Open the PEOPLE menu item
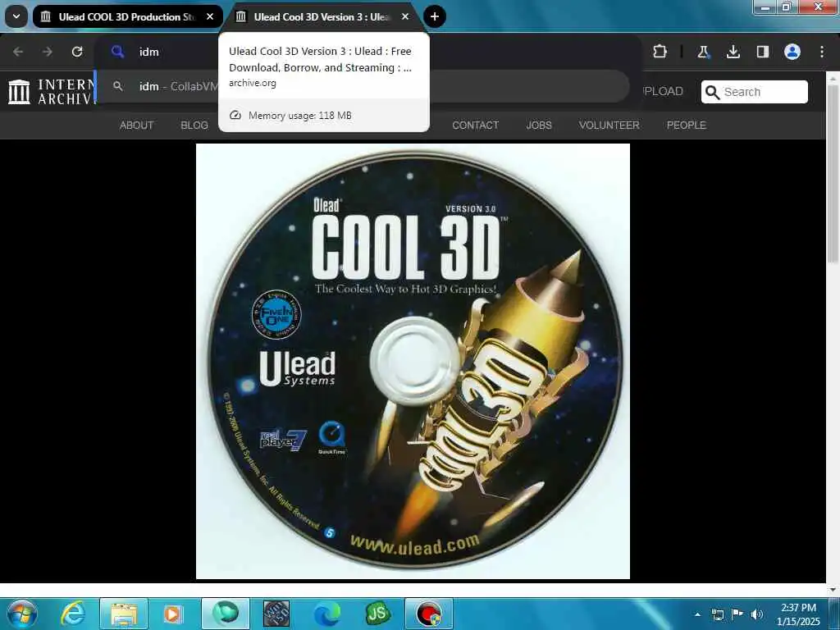The image size is (840, 630). [x=687, y=126]
